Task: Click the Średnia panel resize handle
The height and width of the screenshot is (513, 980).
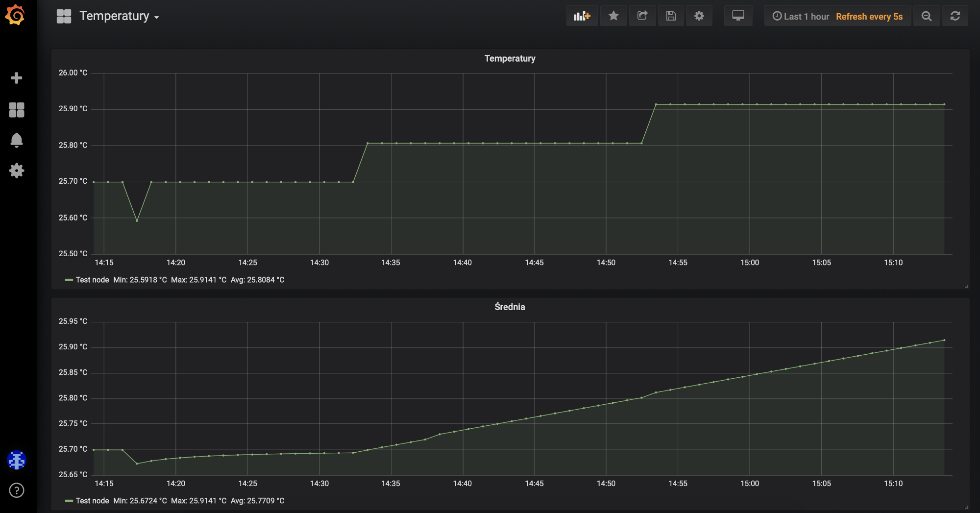Action: 966,507
